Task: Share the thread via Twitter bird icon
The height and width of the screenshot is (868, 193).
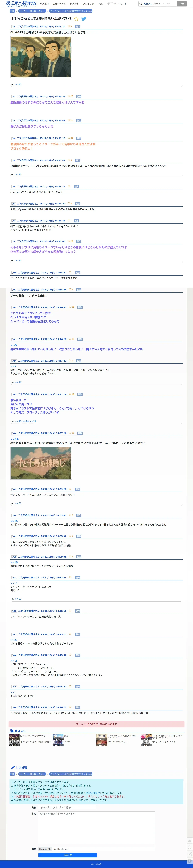Action: 84,19
